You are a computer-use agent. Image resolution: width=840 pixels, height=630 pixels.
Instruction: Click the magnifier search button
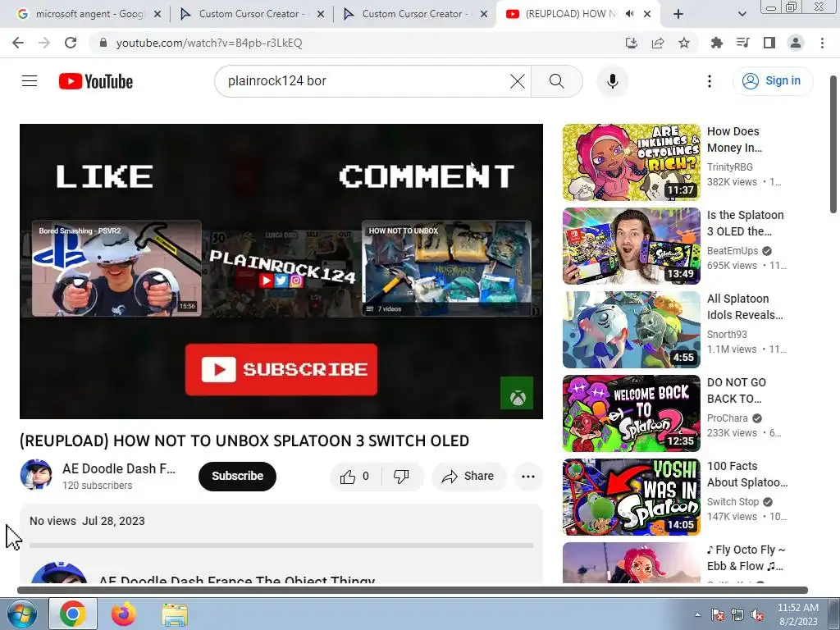(x=557, y=81)
